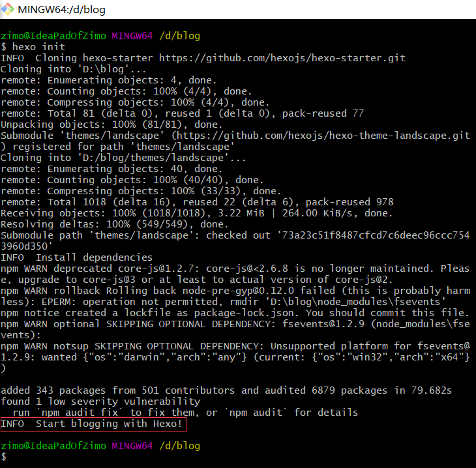The height and width of the screenshot is (468, 476).
Task: Click the Git Bash icon in title bar
Action: [8, 9]
